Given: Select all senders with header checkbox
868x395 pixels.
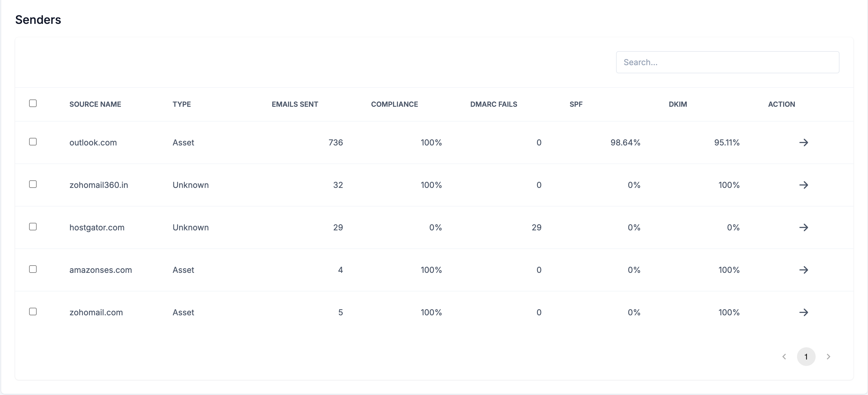Looking at the screenshot, I should [x=33, y=104].
